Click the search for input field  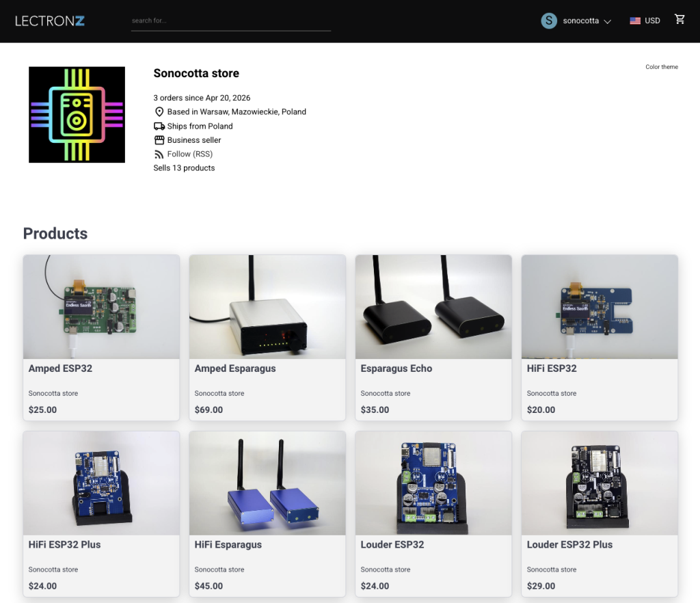(230, 21)
